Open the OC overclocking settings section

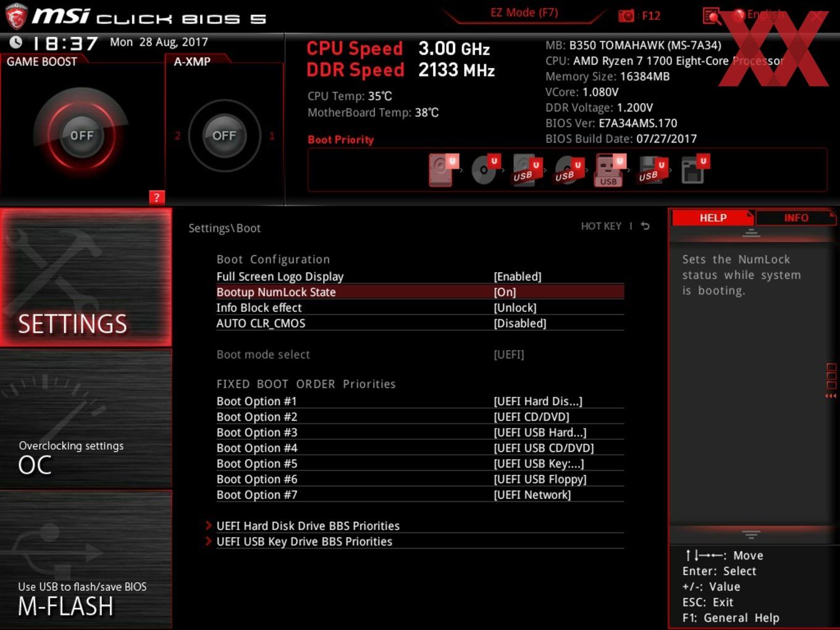(x=86, y=419)
